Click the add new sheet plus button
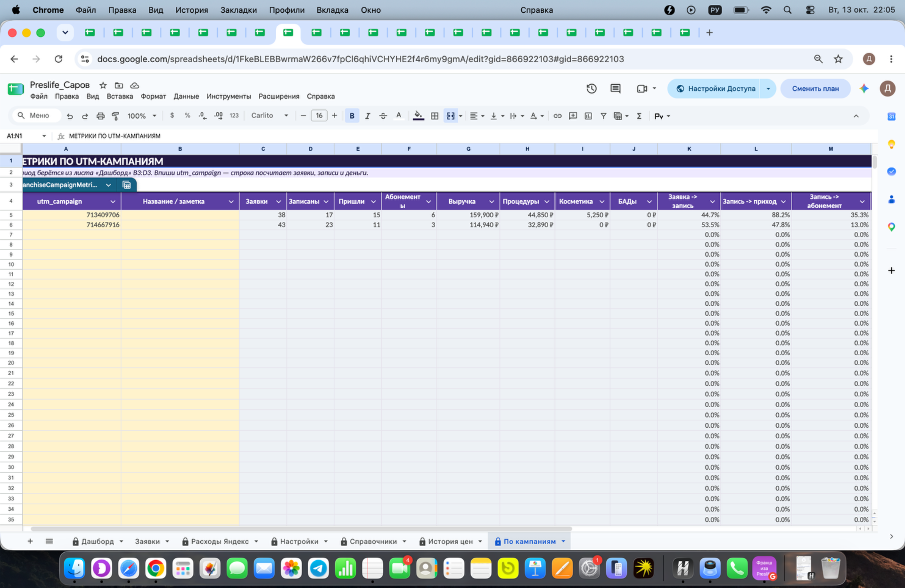The image size is (905, 588). pyautogui.click(x=30, y=541)
